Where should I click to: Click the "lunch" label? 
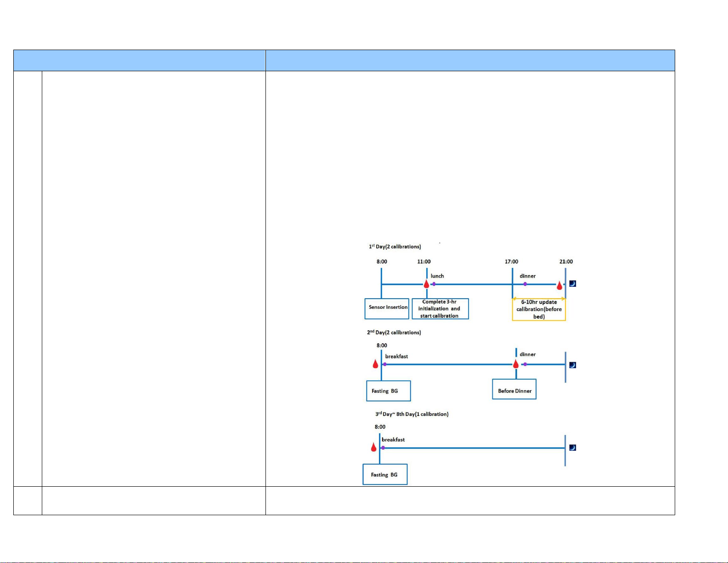(437, 276)
